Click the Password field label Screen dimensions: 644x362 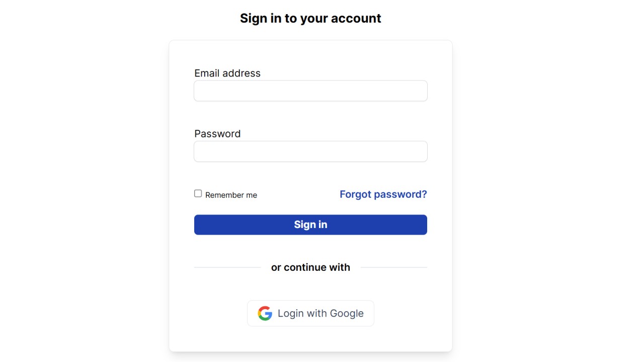217,133
